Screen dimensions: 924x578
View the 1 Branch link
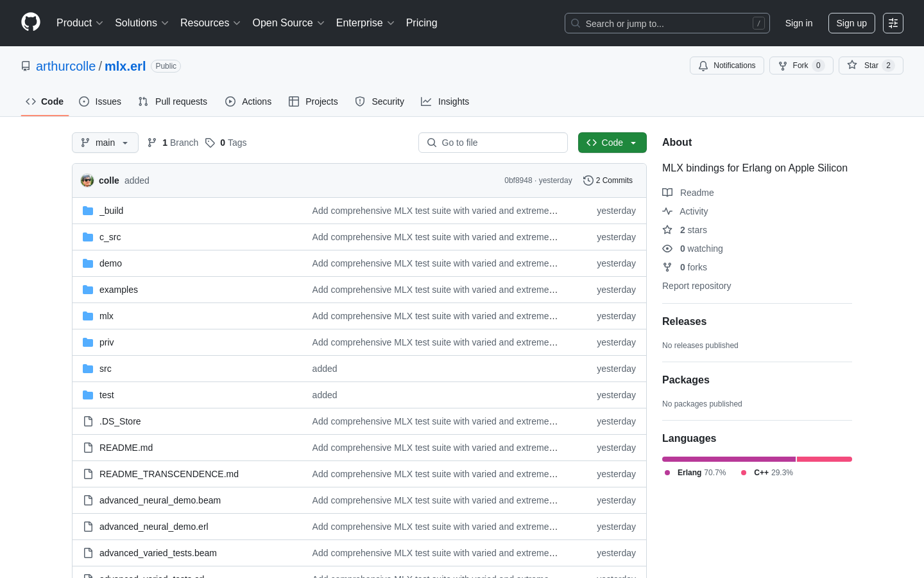click(173, 143)
